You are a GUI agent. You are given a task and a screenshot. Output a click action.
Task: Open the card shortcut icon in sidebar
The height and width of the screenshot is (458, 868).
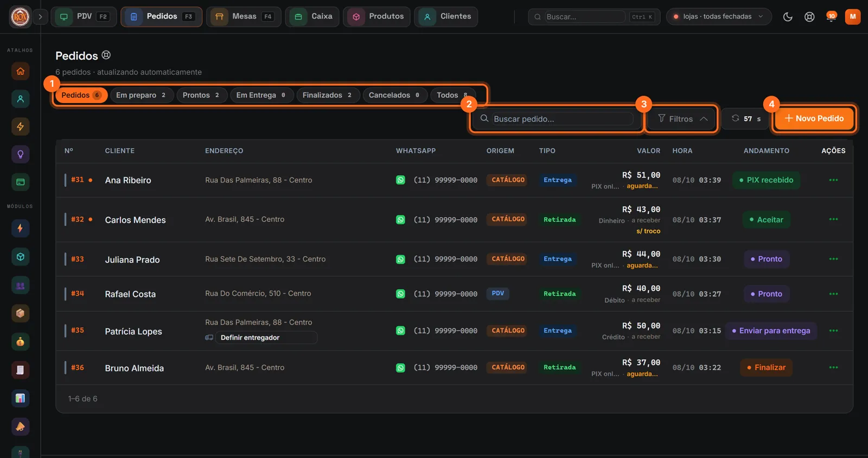[x=20, y=182]
